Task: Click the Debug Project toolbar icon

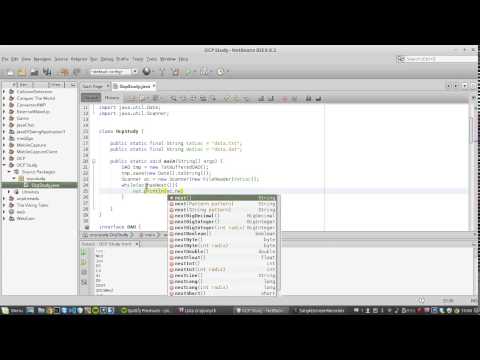Action: click(x=204, y=72)
